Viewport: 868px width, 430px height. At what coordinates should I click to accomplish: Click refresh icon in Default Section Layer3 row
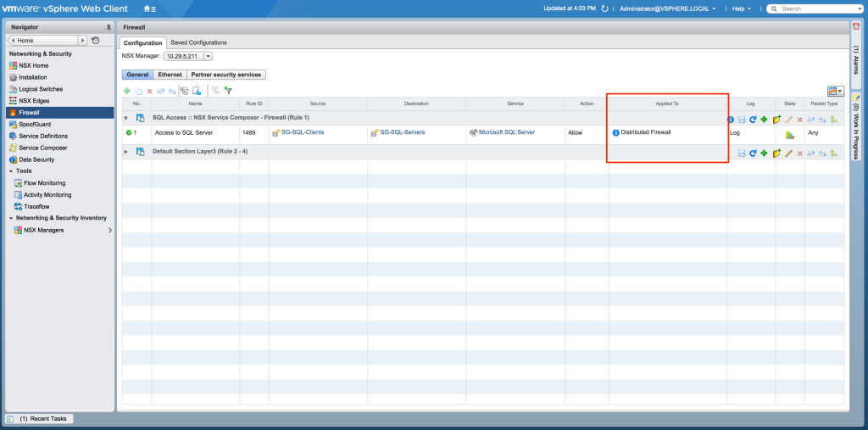[753, 153]
